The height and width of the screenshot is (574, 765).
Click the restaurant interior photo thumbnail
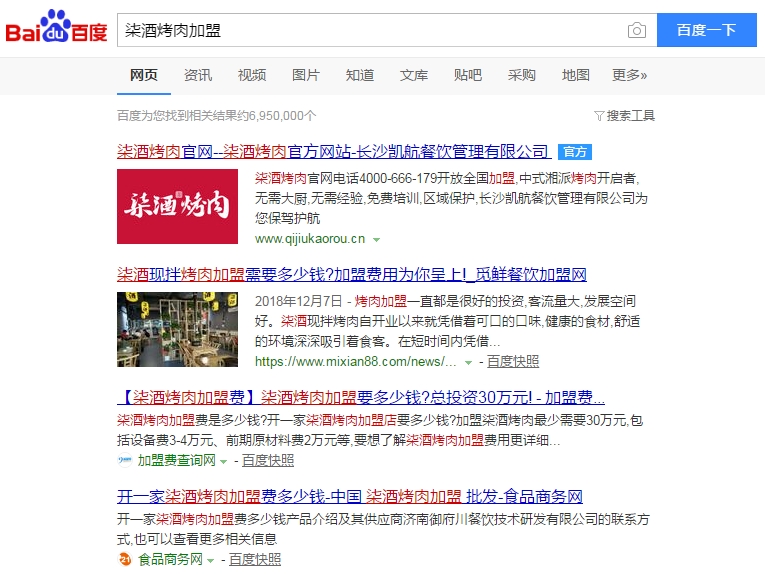pyautogui.click(x=177, y=328)
